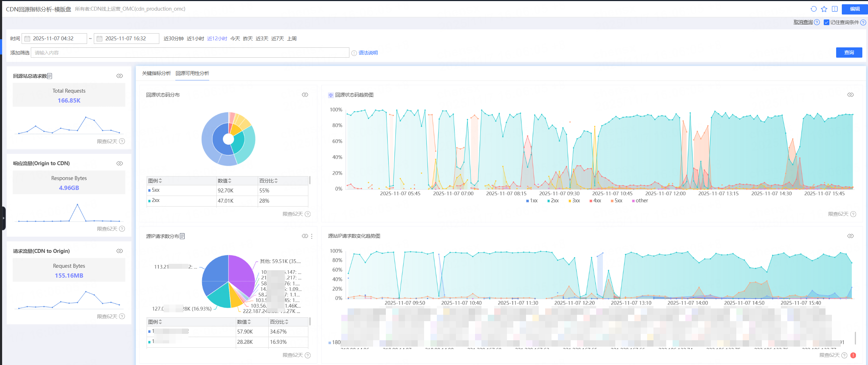Select the 近30分钟 time preset
Image resolution: width=868 pixels, height=365 pixels.
point(173,38)
